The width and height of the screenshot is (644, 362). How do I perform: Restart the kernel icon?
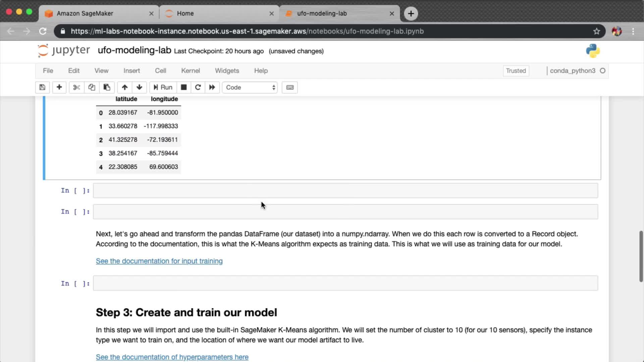[x=198, y=87]
